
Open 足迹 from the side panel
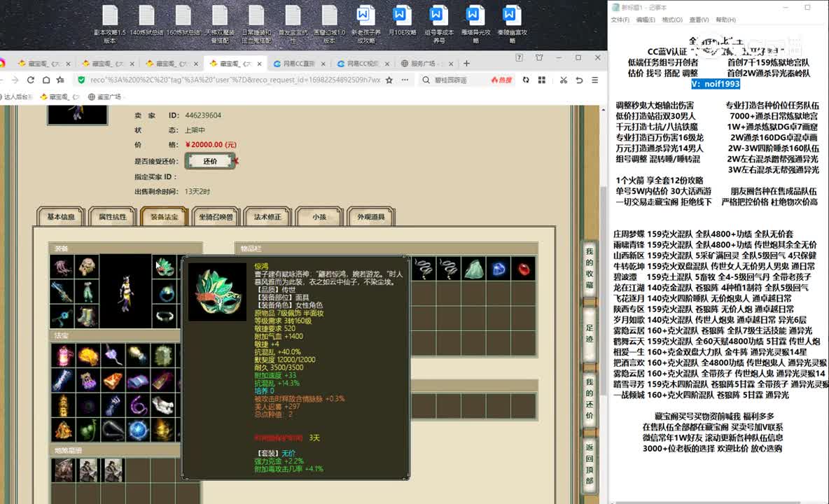click(590, 333)
